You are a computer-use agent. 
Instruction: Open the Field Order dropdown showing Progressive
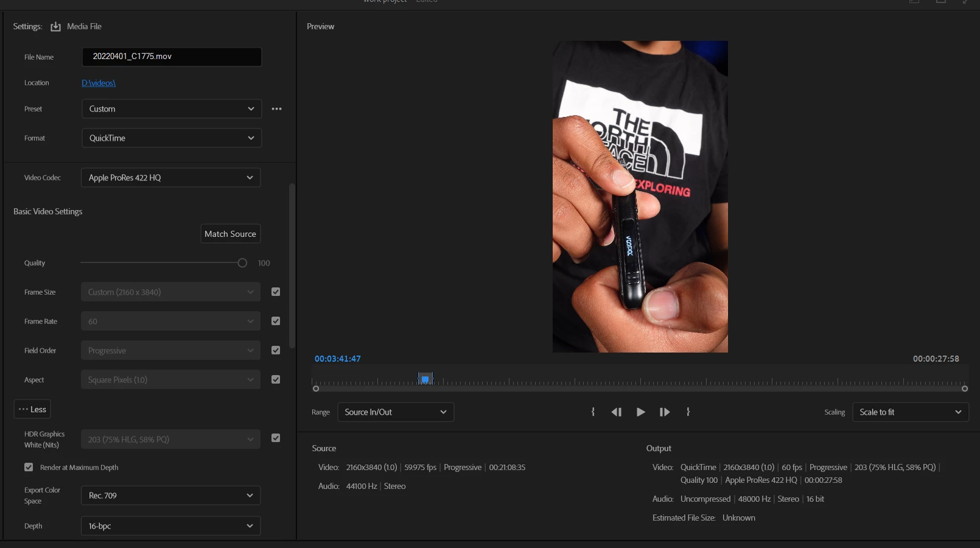pyautogui.click(x=170, y=351)
